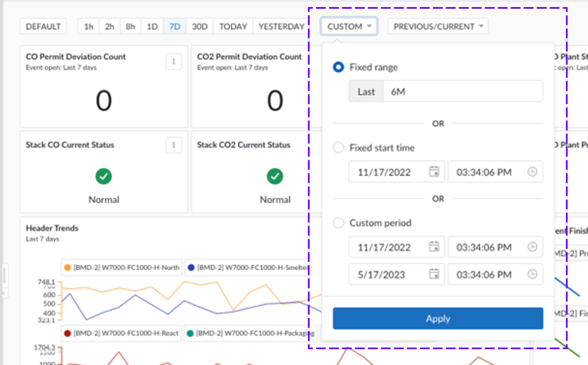Select the Custom period radio option
588x365 pixels.
point(339,223)
